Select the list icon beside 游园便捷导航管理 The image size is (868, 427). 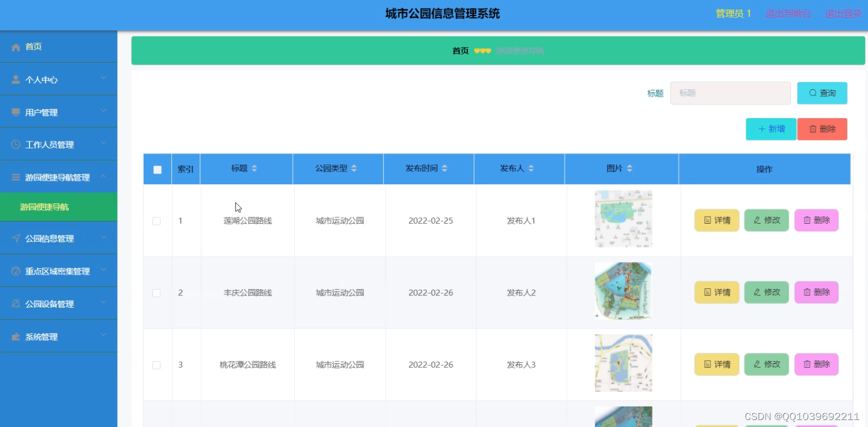click(x=14, y=177)
